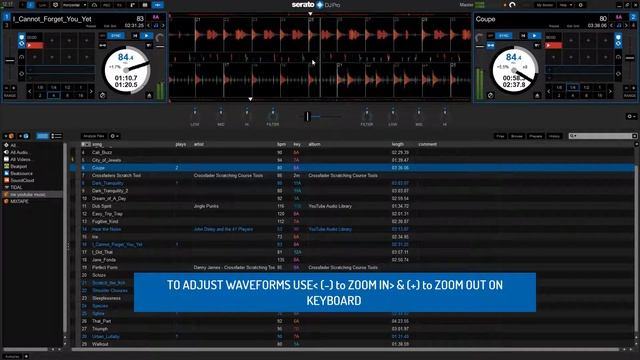Image resolution: width=640 pixels, height=360 pixels.
Task: Jump to previous track on left deck
Action: (135, 36)
